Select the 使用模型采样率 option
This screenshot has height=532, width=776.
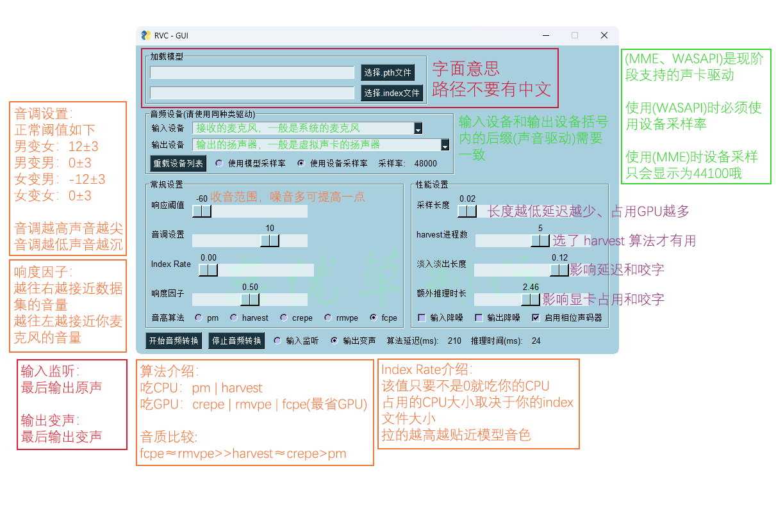[219, 163]
